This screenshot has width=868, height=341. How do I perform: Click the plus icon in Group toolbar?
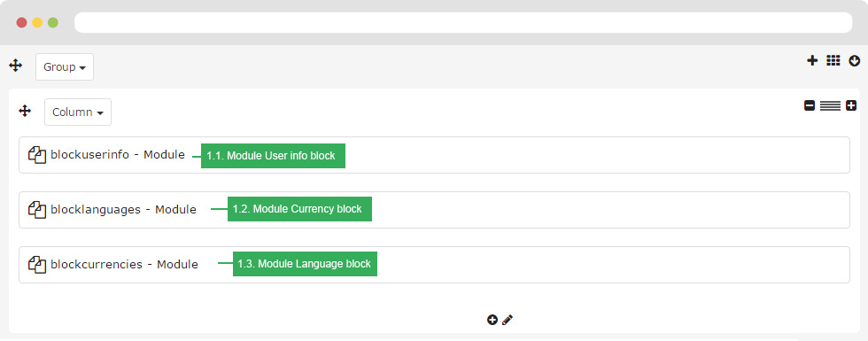click(x=812, y=61)
